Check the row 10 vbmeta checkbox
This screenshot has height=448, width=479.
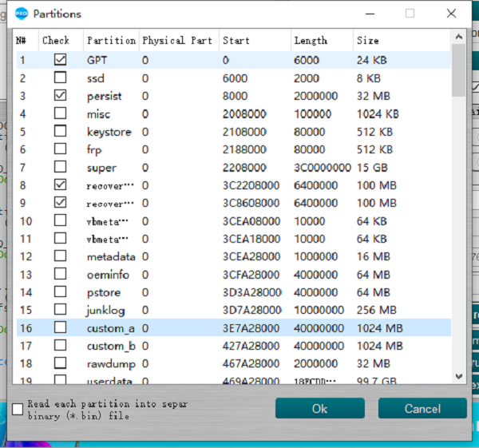coord(60,220)
